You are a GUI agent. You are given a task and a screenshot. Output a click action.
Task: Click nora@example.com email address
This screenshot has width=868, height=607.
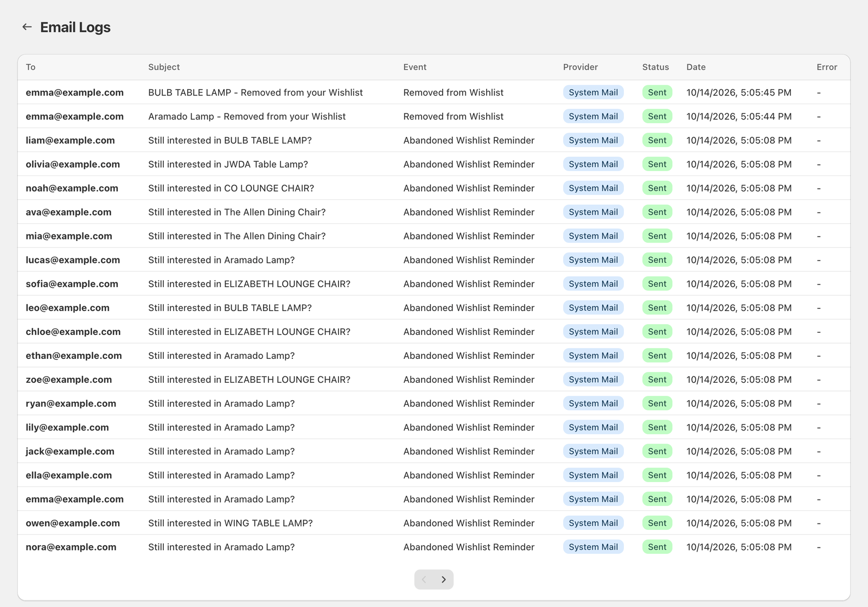71,546
